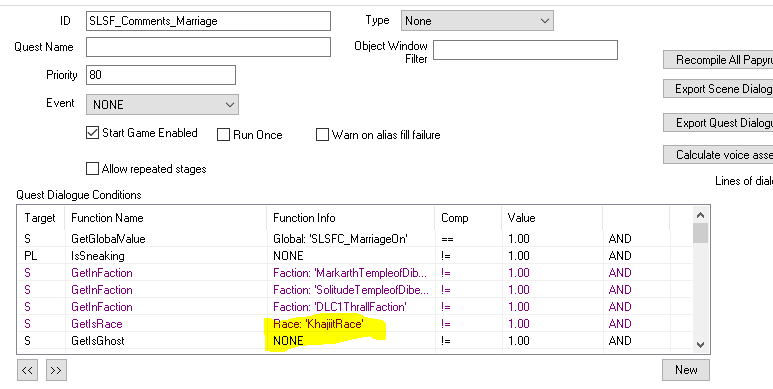Viewport: 773px width, 389px height.
Task: Select the IsSneaking condition row
Action: (x=355, y=256)
